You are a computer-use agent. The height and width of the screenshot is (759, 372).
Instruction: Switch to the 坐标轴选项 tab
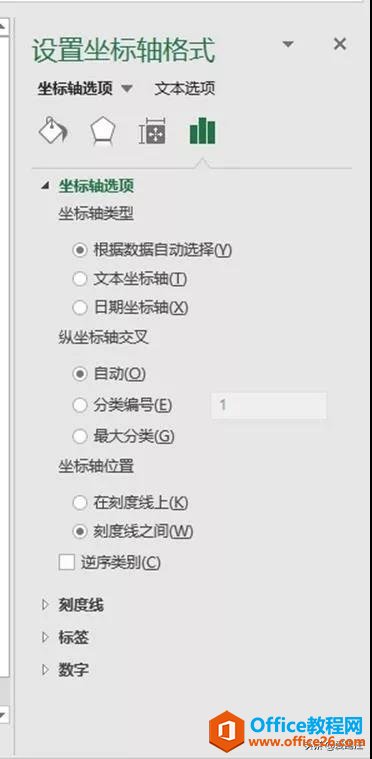coord(75,89)
